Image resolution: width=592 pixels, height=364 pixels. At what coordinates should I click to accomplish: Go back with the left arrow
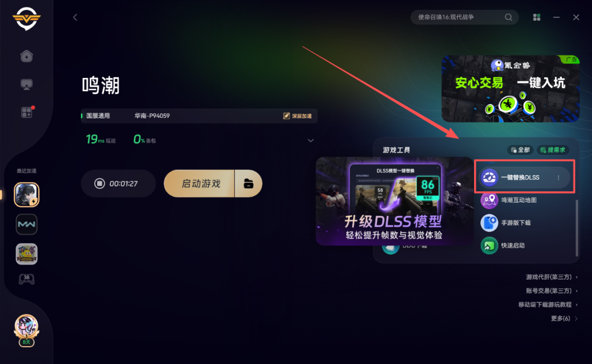coord(75,17)
